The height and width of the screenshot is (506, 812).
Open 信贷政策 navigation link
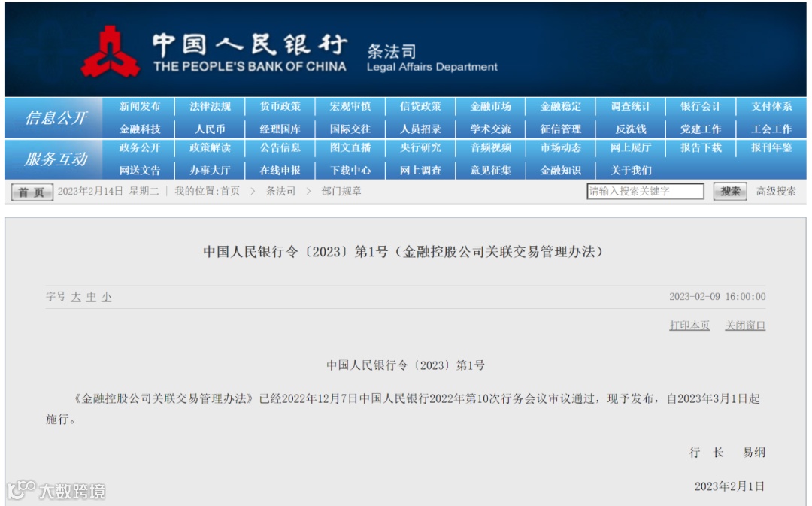(x=420, y=106)
